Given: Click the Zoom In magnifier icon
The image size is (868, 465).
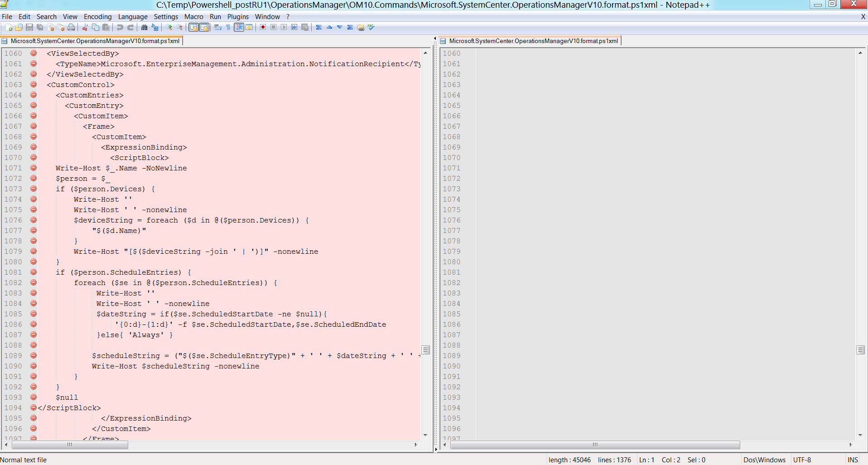Looking at the screenshot, I should (x=169, y=28).
